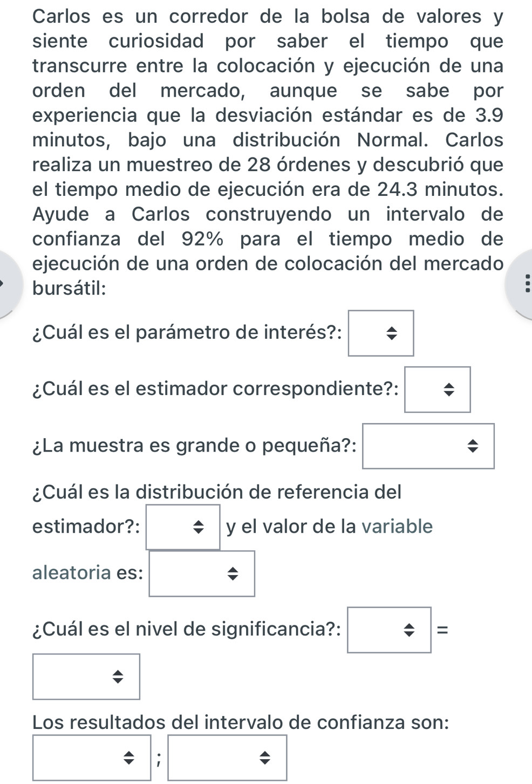Follow the "aleatoria" glossary link
The width and height of the screenshot is (532, 784).
(x=71, y=573)
